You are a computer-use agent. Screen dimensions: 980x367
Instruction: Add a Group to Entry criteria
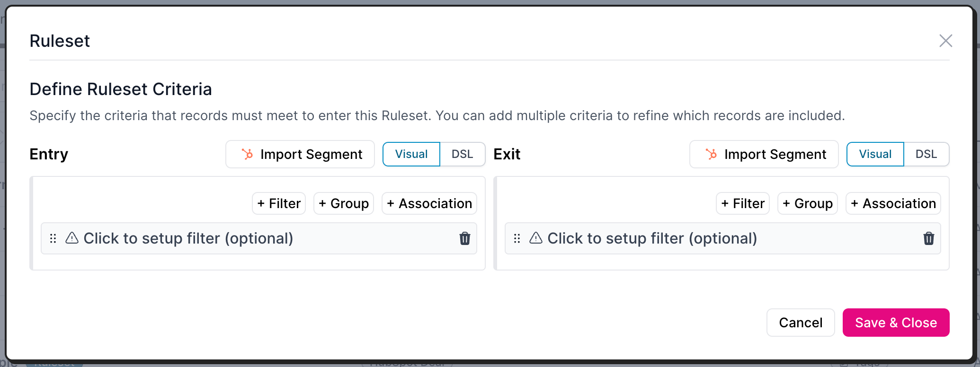[344, 203]
